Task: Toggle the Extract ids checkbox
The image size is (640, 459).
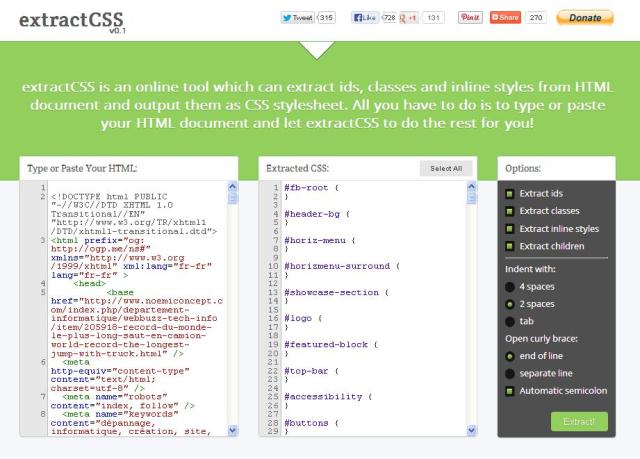Action: [509, 194]
